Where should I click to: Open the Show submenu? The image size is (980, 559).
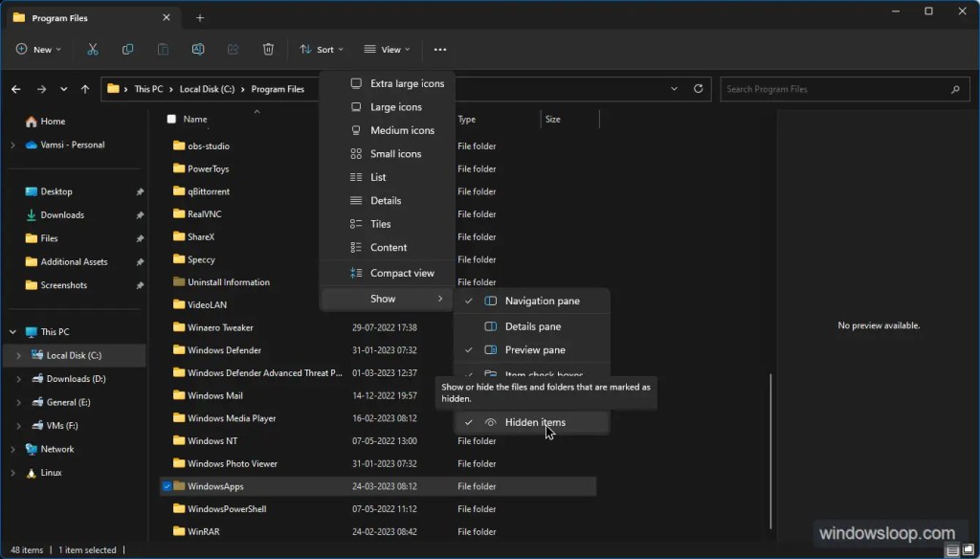(x=387, y=299)
